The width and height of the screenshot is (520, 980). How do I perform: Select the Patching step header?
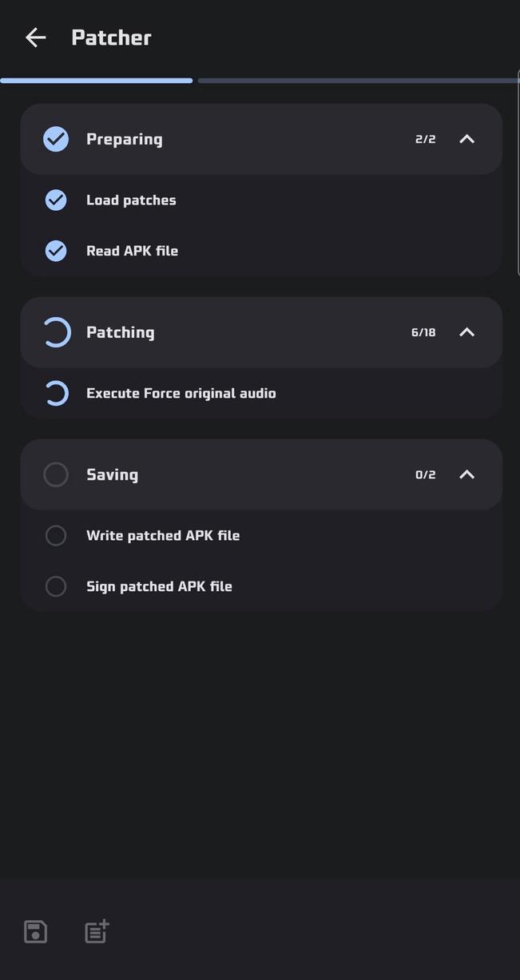121,332
